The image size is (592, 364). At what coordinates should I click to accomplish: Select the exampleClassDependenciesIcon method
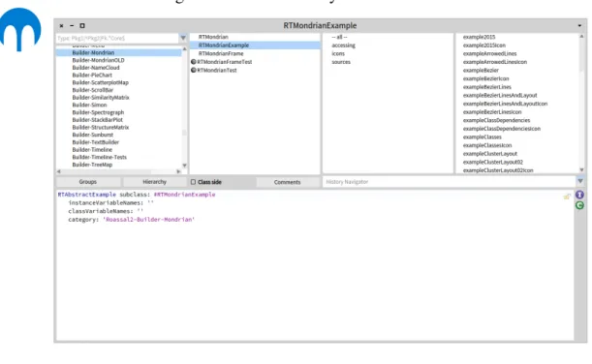(x=502, y=129)
